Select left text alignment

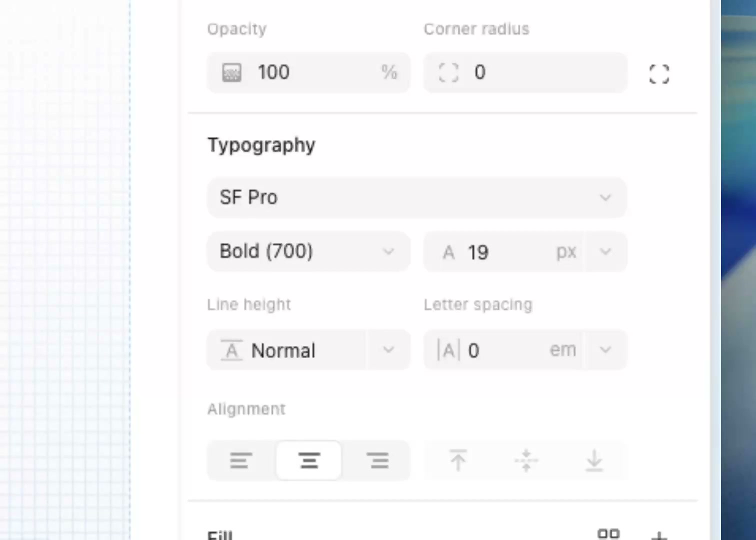click(240, 460)
